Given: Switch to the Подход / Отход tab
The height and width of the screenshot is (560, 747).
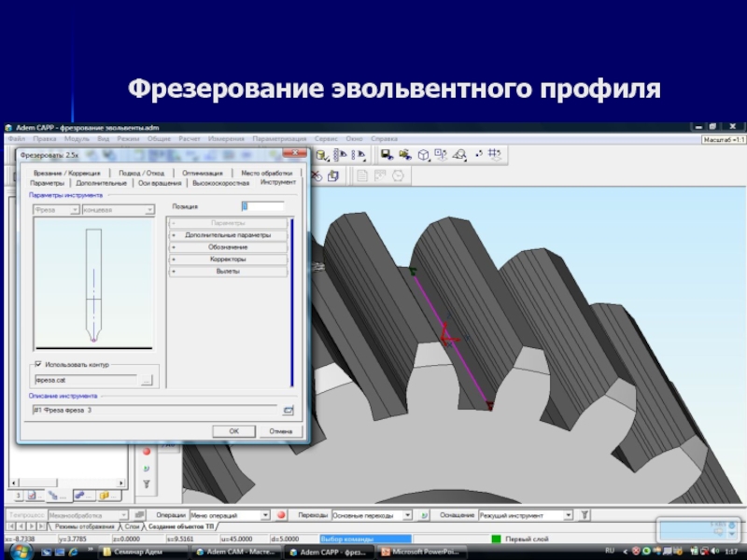Looking at the screenshot, I should [x=142, y=173].
